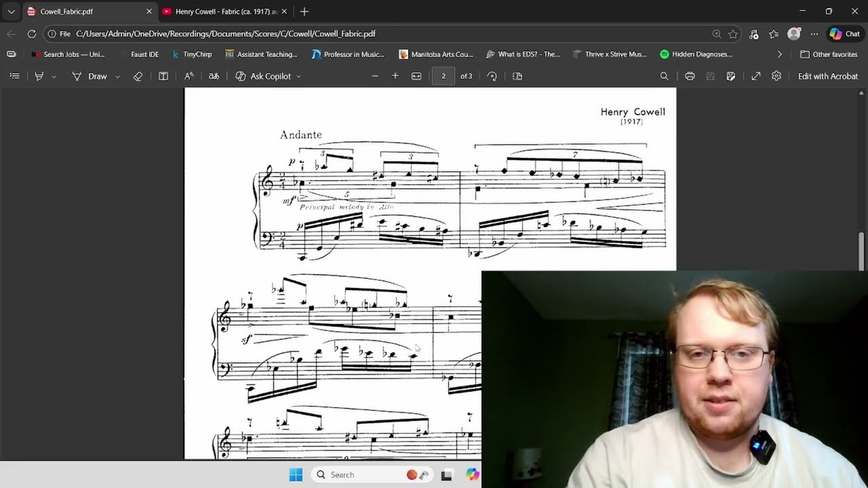Open the Copilot Chat button
The width and height of the screenshot is (868, 488).
[x=845, y=34]
